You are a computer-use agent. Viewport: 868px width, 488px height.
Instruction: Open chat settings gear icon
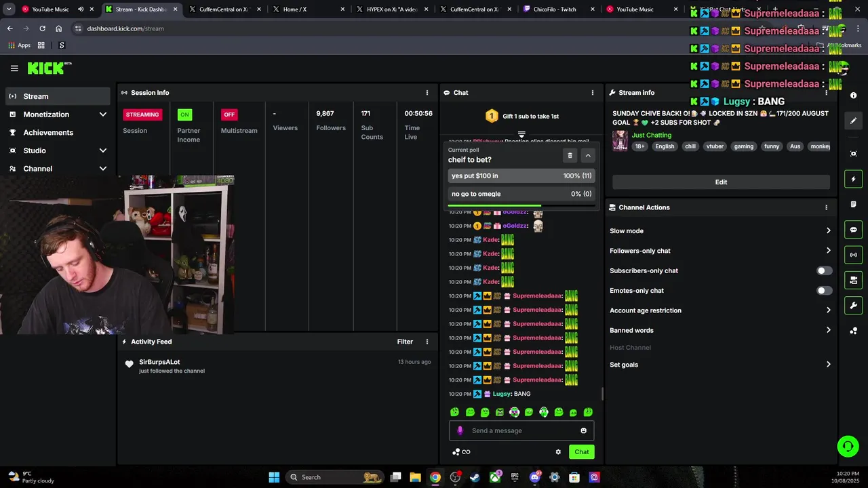point(558,452)
